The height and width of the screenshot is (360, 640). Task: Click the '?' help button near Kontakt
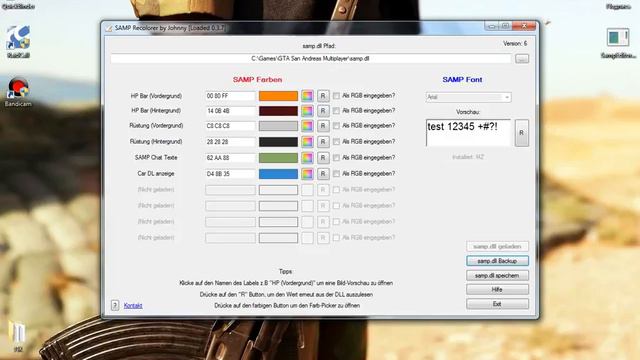pos(115,305)
